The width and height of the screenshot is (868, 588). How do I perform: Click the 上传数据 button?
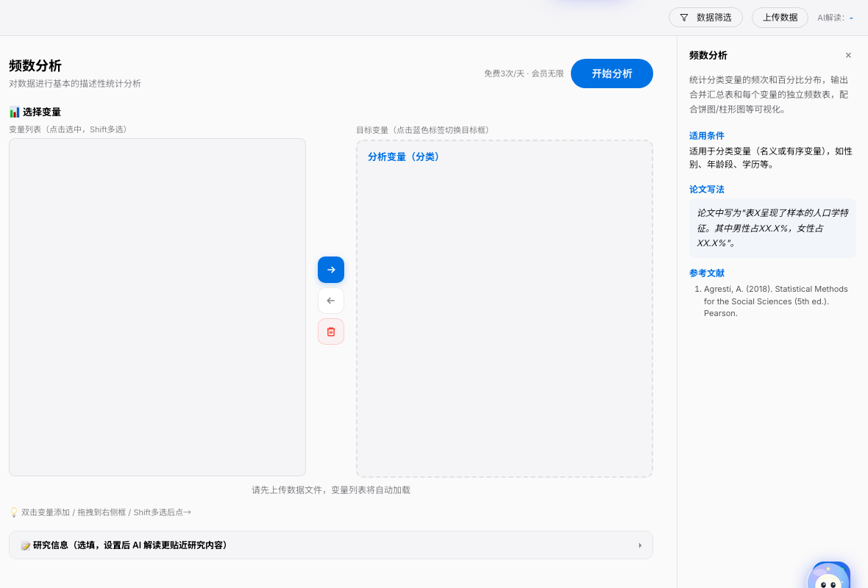pyautogui.click(x=780, y=17)
